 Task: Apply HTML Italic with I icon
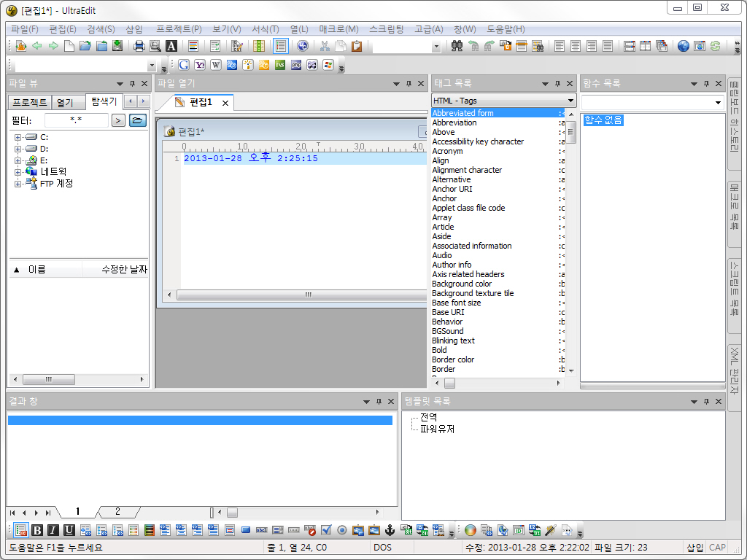click(x=53, y=530)
